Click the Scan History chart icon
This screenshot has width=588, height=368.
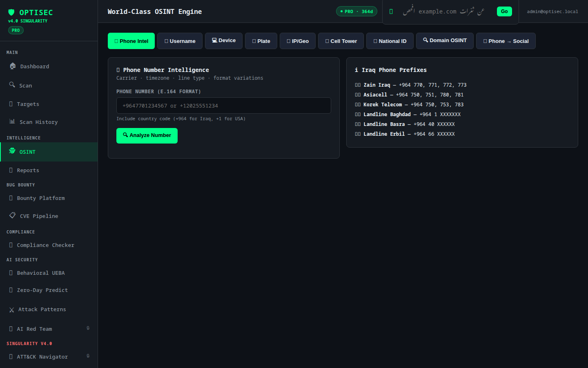point(12,121)
